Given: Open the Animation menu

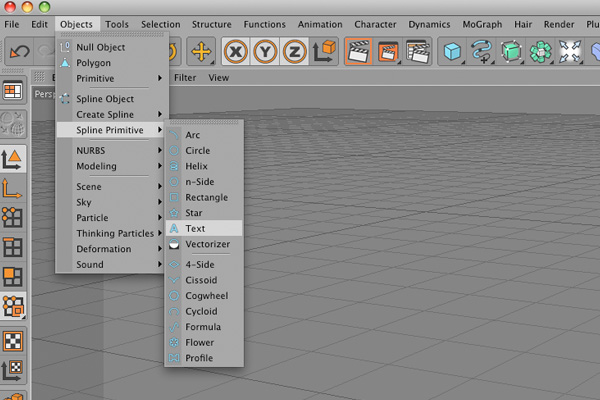Looking at the screenshot, I should tap(320, 24).
